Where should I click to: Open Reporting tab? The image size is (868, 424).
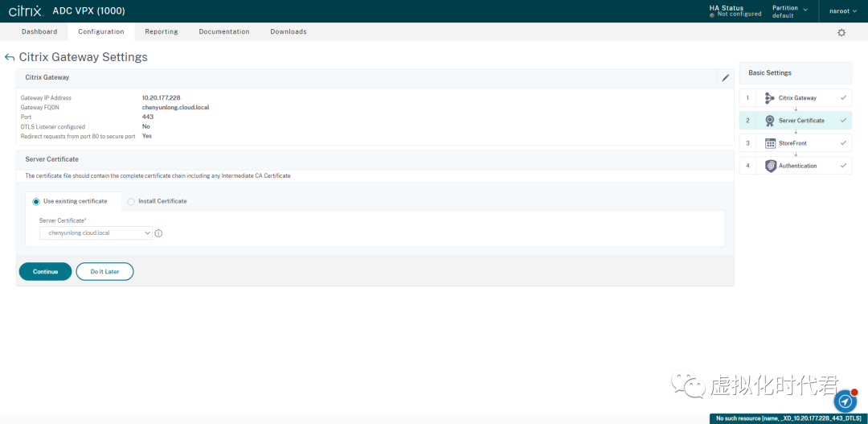pyautogui.click(x=161, y=31)
